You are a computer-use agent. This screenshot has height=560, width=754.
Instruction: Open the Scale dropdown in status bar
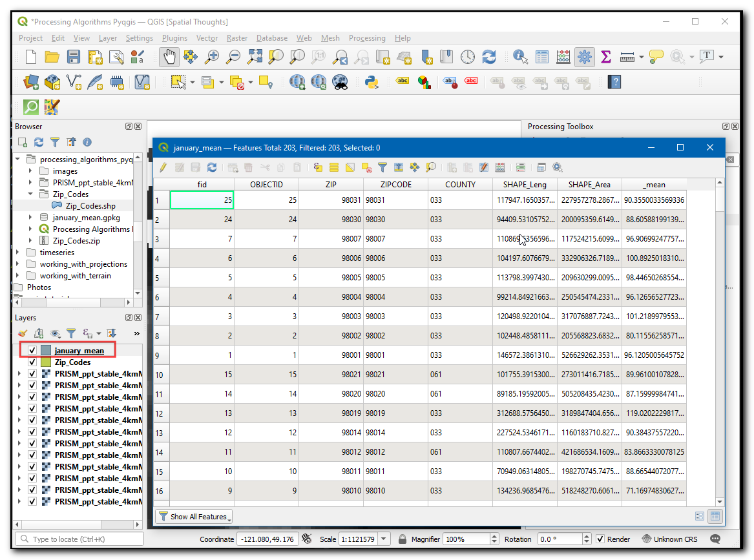pos(384,539)
